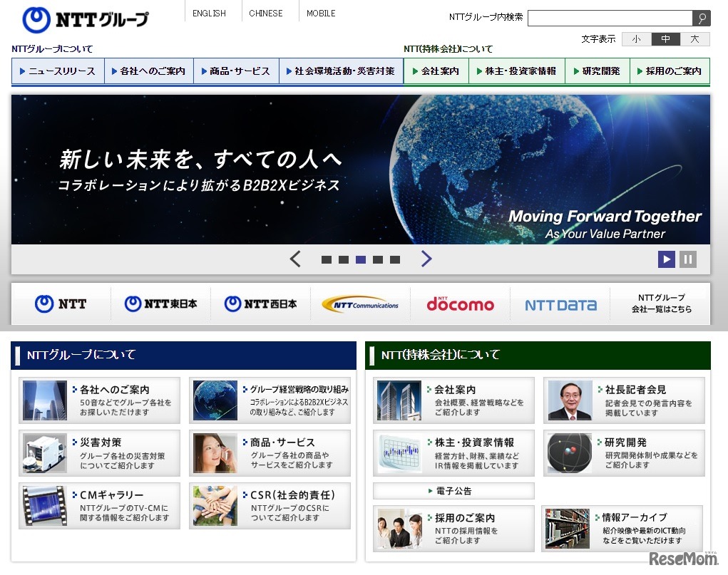Click the play icon below the banner
The image size is (728, 575).
[x=666, y=259]
